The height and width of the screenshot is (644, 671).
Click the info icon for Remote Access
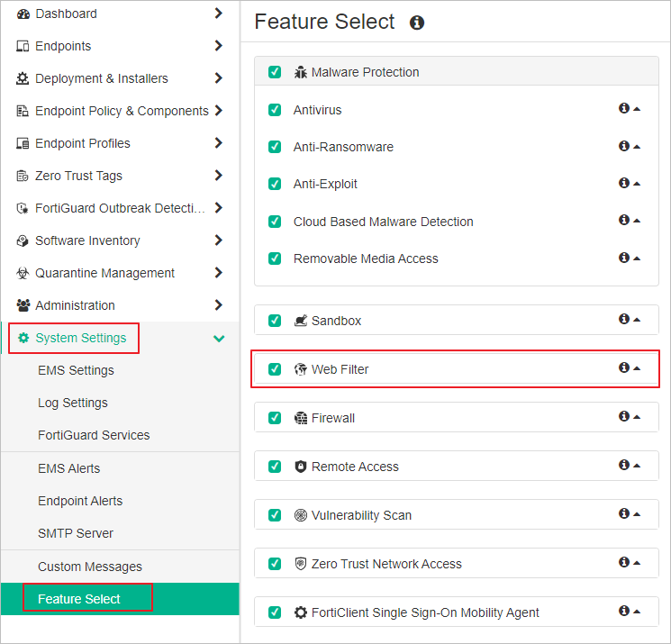[x=624, y=465]
